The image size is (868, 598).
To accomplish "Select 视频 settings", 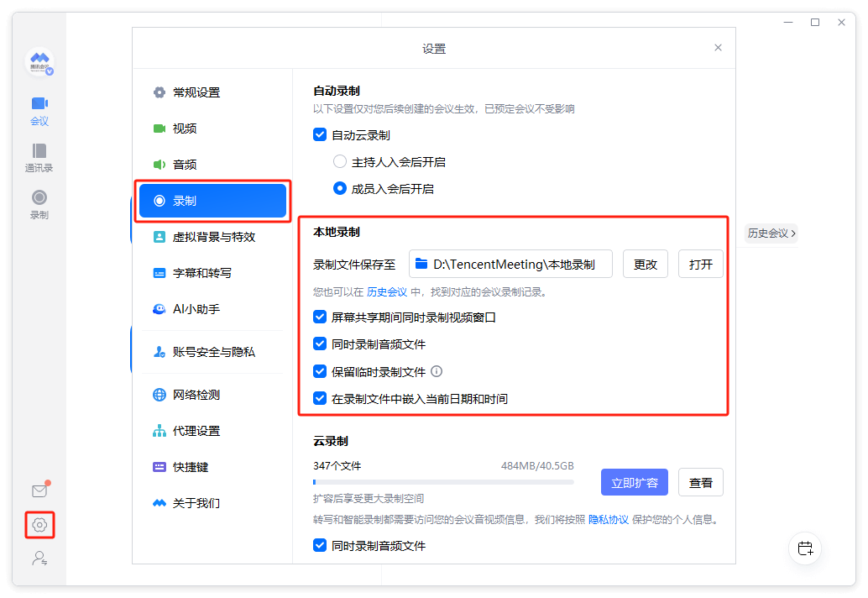I will [x=212, y=129].
